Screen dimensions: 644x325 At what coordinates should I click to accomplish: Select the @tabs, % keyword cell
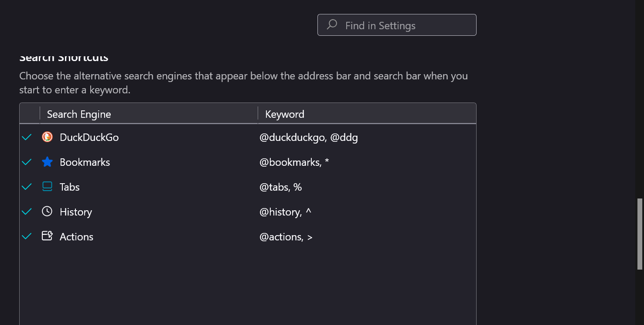click(x=281, y=187)
